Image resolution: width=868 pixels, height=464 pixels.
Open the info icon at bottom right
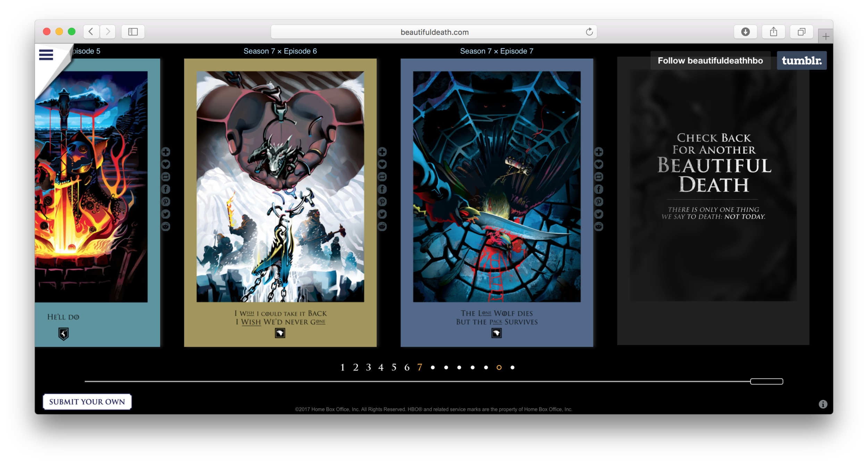tap(823, 404)
